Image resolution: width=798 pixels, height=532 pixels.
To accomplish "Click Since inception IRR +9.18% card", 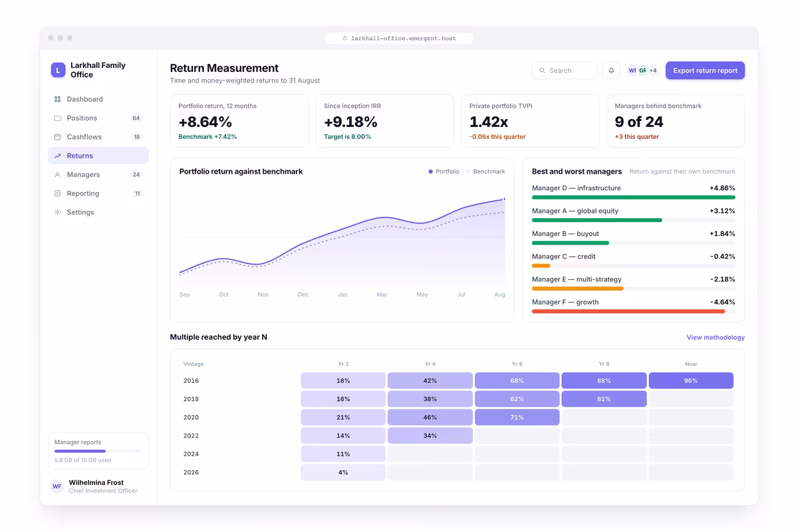I will pos(385,121).
